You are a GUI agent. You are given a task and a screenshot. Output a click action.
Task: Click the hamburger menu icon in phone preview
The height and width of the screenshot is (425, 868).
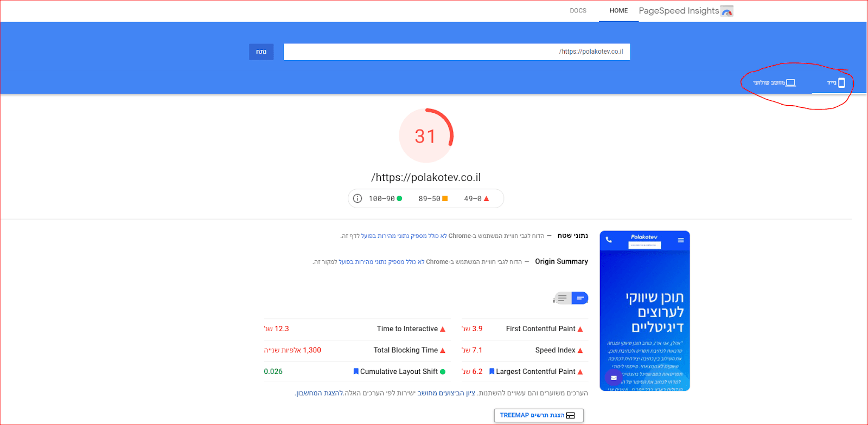pyautogui.click(x=681, y=240)
